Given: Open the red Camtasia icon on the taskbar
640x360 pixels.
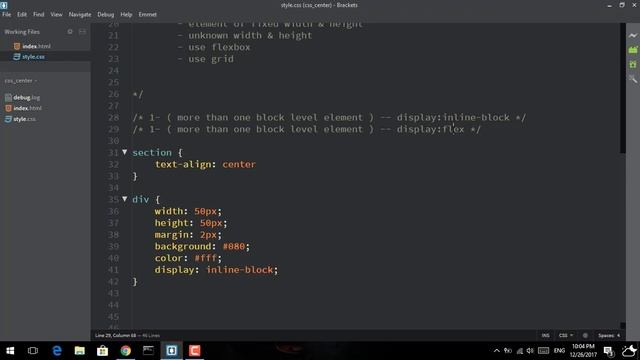Looking at the screenshot, I should [195, 351].
